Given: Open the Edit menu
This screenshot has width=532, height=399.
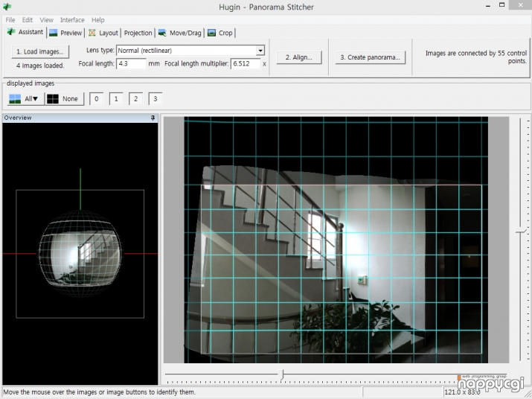Looking at the screenshot, I should coord(27,20).
